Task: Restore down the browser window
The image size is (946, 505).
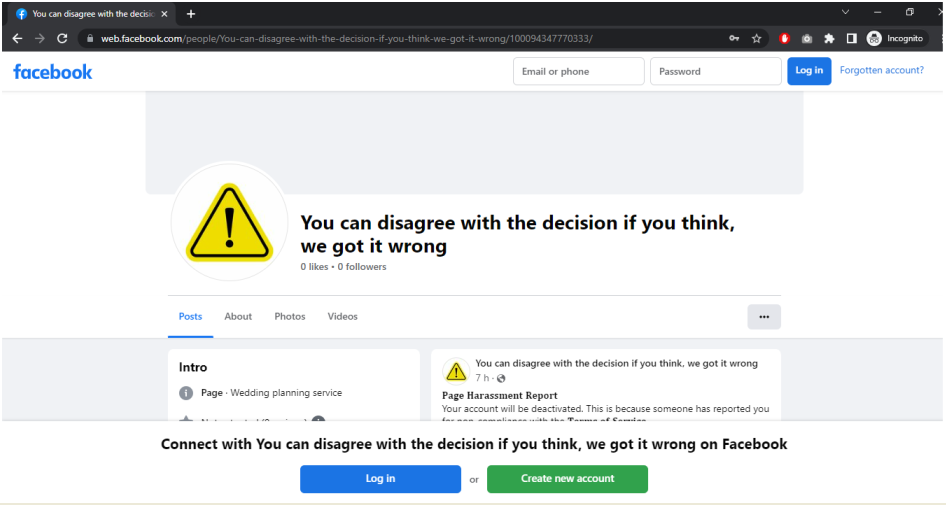Action: [x=910, y=12]
